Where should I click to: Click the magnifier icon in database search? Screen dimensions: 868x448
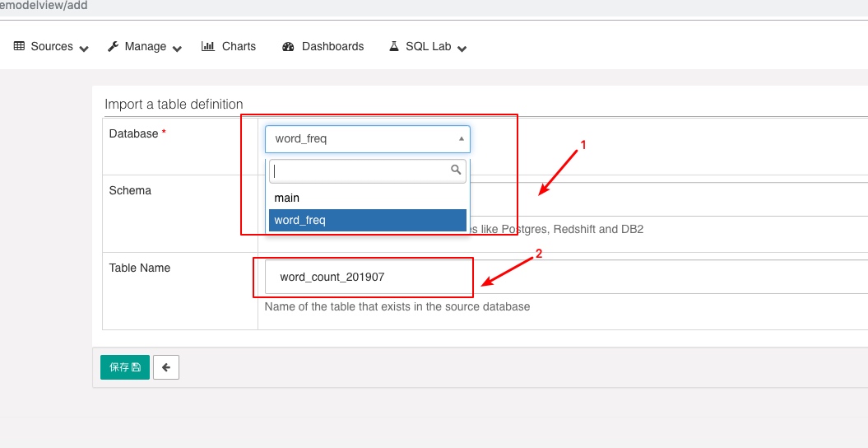pyautogui.click(x=456, y=170)
